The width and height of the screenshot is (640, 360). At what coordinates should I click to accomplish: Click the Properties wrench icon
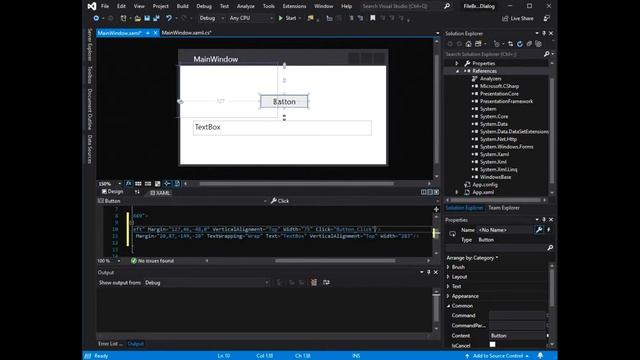pyautogui.click(x=539, y=230)
